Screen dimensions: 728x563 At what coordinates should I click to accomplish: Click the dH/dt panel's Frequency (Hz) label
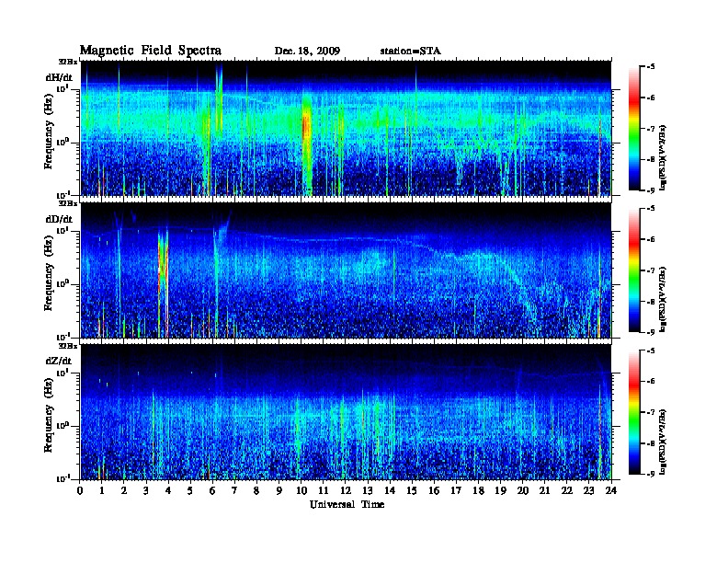click(49, 133)
